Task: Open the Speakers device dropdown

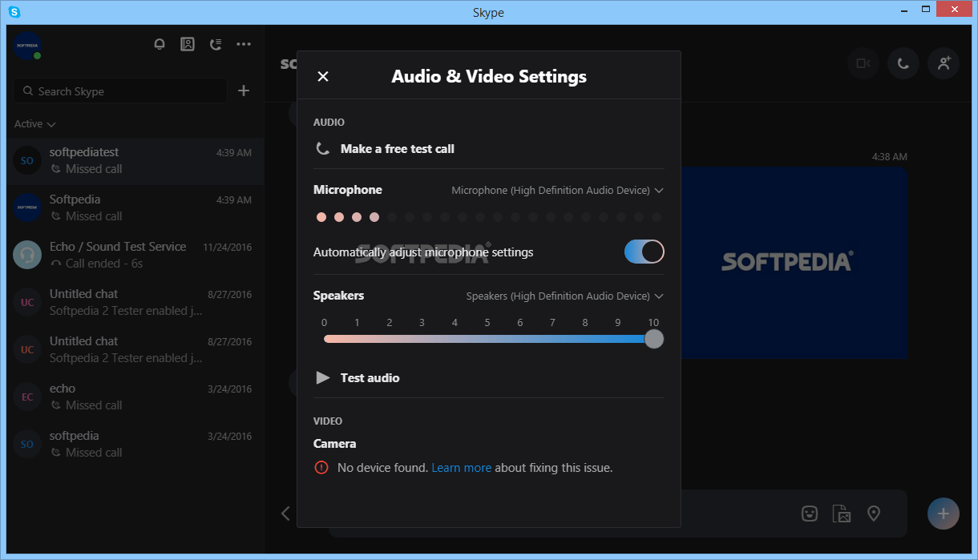Action: (x=565, y=296)
